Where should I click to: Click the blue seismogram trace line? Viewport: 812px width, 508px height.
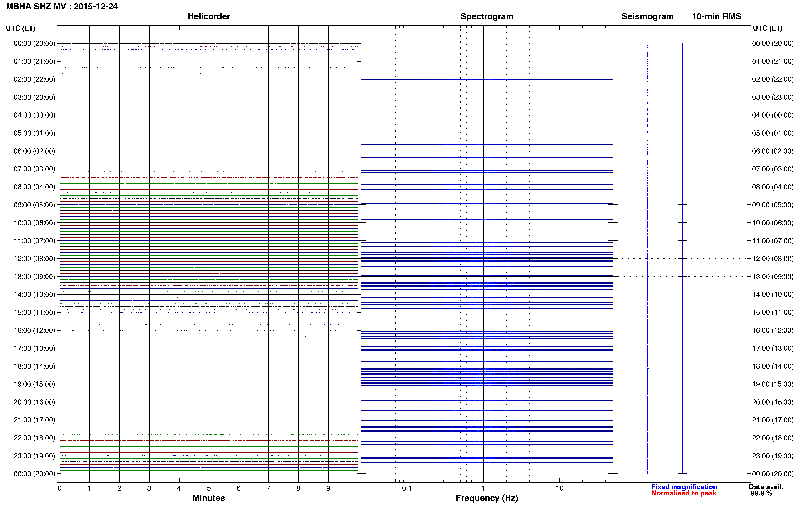tap(648, 258)
